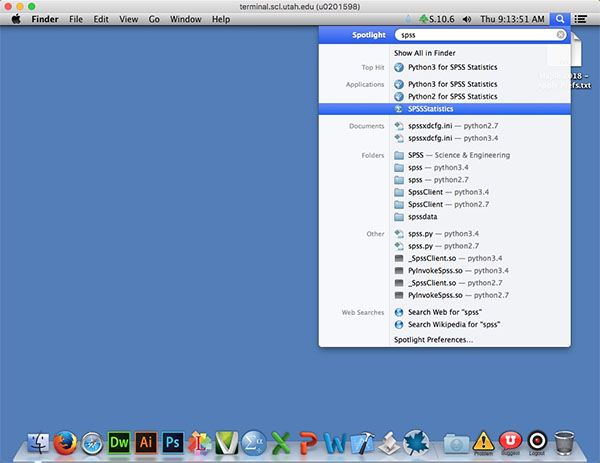This screenshot has height=463, width=600.
Task: Select Python2 for SPSS Statistics result
Action: pos(444,96)
